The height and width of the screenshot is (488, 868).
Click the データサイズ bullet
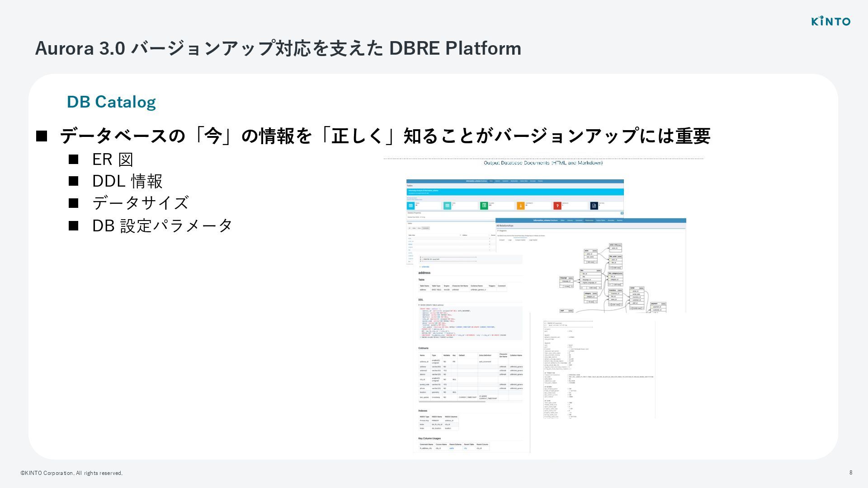[x=140, y=203]
